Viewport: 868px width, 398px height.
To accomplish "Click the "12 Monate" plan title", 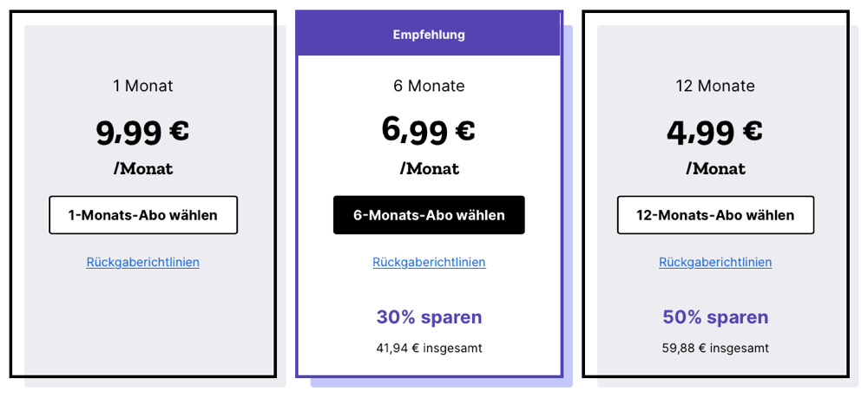I will tap(715, 86).
